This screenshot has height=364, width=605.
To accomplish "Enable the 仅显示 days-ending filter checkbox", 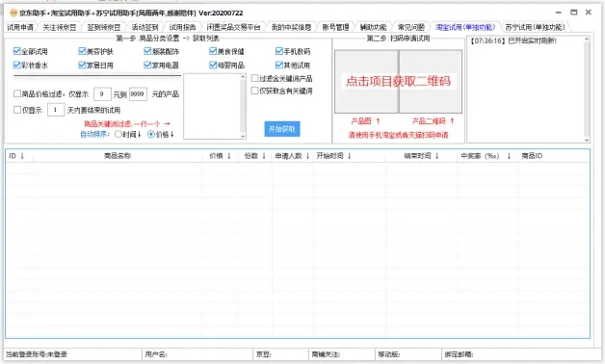I will pyautogui.click(x=17, y=110).
